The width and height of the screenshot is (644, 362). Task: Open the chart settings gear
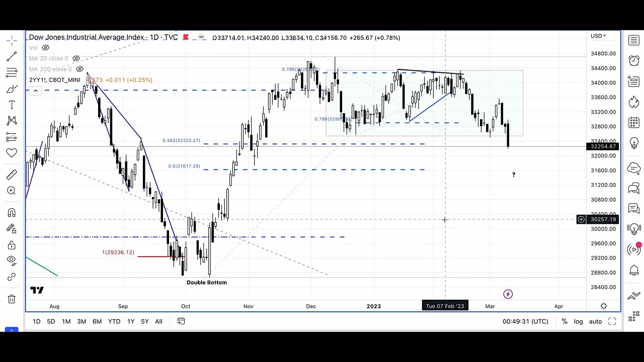coord(604,306)
